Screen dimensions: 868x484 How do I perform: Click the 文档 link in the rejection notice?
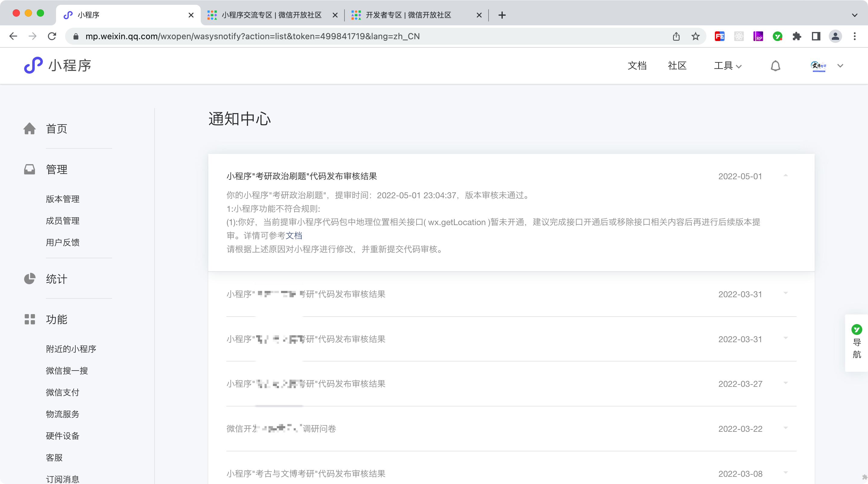point(294,235)
